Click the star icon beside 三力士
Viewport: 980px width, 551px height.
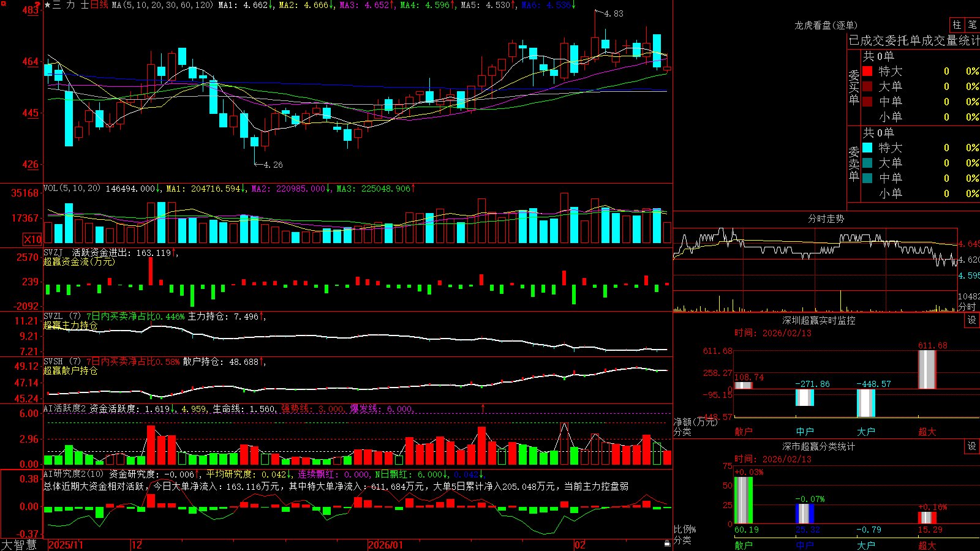tap(47, 5)
